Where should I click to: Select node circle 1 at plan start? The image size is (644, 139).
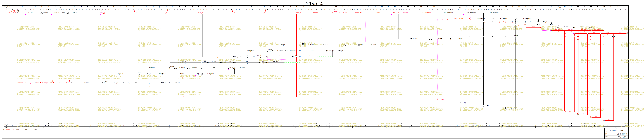point(9,13)
